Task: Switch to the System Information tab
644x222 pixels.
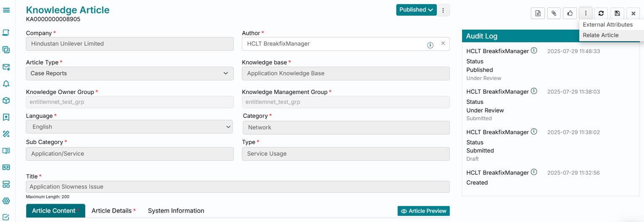Action: coord(176,211)
